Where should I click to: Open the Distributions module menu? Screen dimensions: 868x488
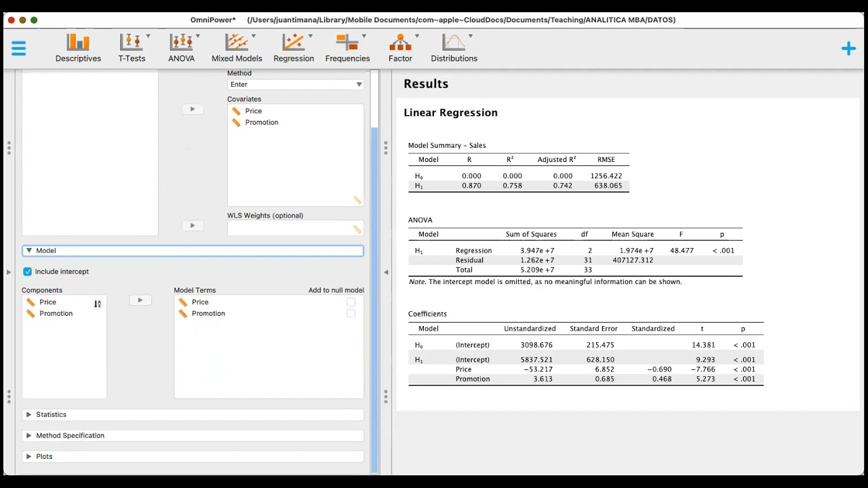pyautogui.click(x=454, y=48)
